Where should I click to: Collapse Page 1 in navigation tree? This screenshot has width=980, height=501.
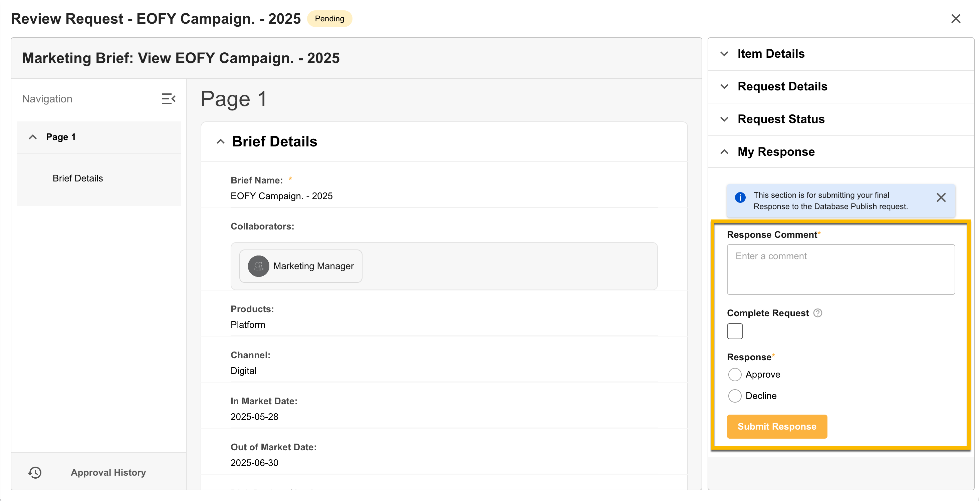[33, 137]
